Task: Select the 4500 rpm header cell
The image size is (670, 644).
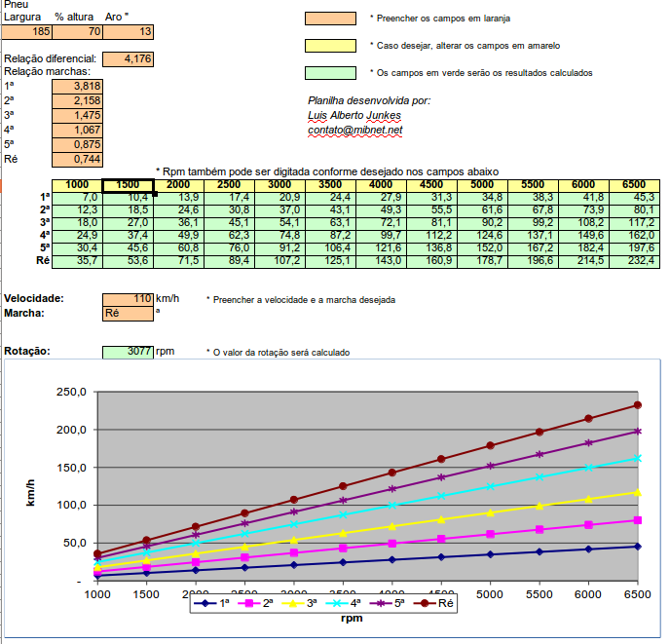Action: coord(431,185)
